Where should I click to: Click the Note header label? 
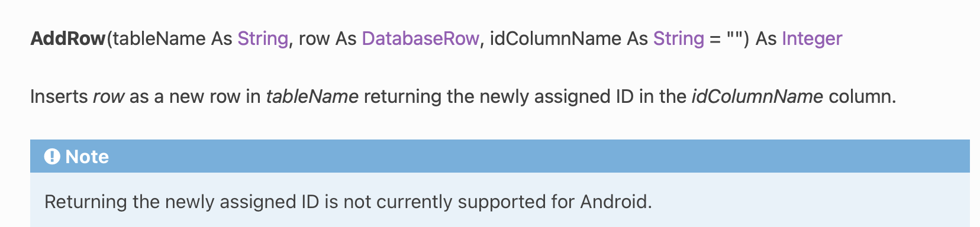tap(87, 157)
